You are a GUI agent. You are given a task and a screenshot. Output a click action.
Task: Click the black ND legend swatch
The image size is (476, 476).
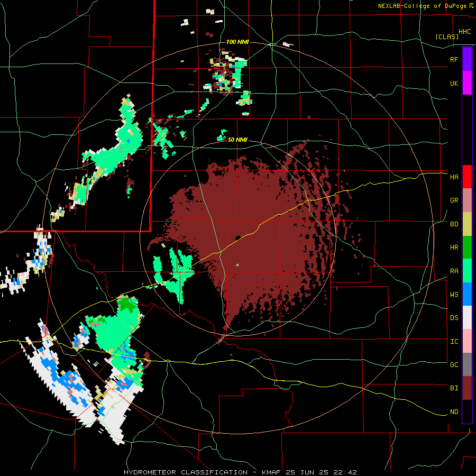(x=467, y=411)
